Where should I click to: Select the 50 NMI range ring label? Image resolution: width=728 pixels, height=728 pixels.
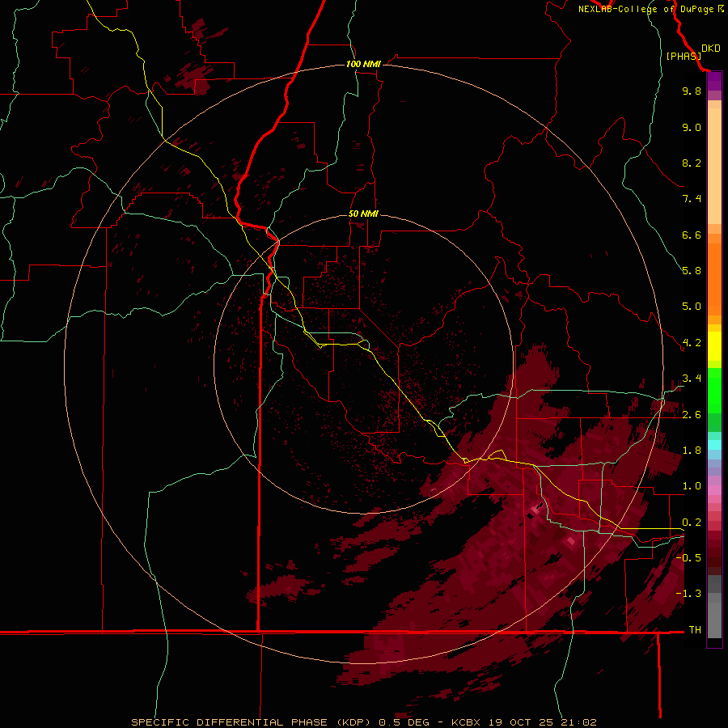pos(363,214)
